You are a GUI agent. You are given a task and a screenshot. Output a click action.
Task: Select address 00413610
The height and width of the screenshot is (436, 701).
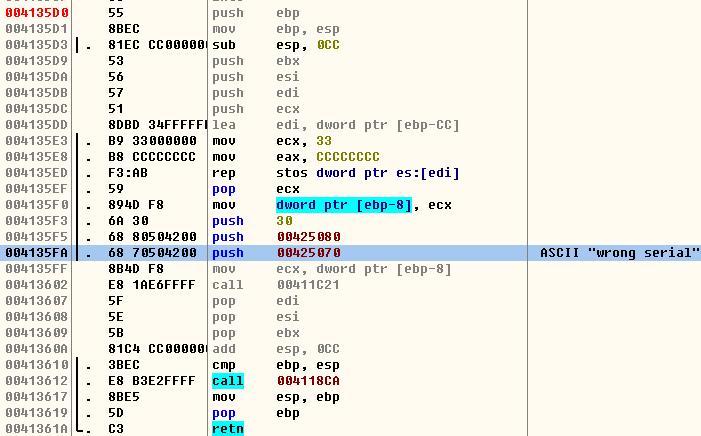click(x=37, y=365)
